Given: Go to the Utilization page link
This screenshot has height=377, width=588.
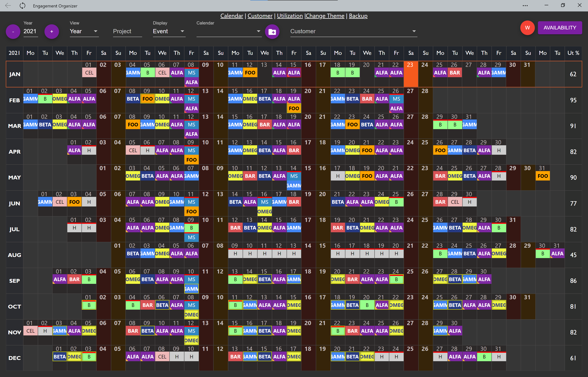Looking at the screenshot, I should (x=290, y=16).
